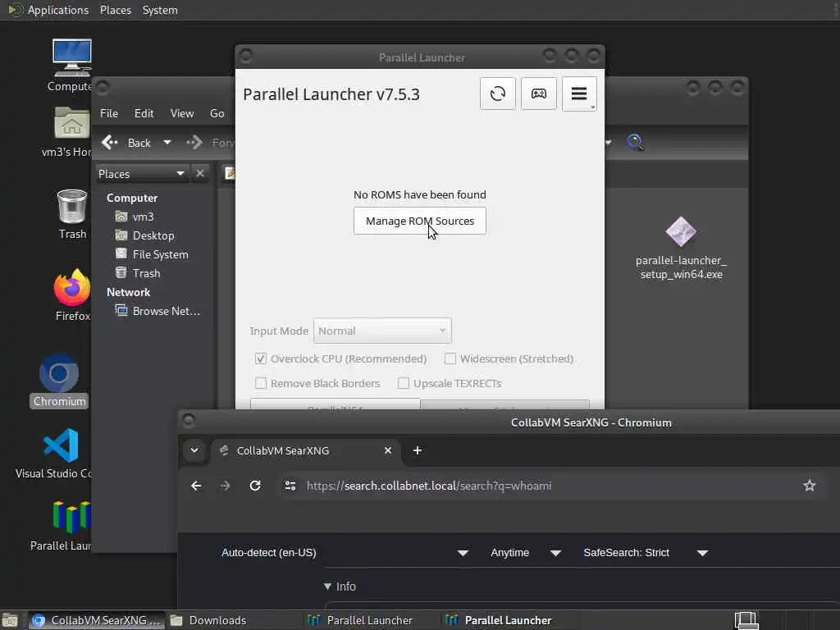Image resolution: width=840 pixels, height=630 pixels.
Task: Open Chromium tab search chevron
Action: (x=194, y=450)
